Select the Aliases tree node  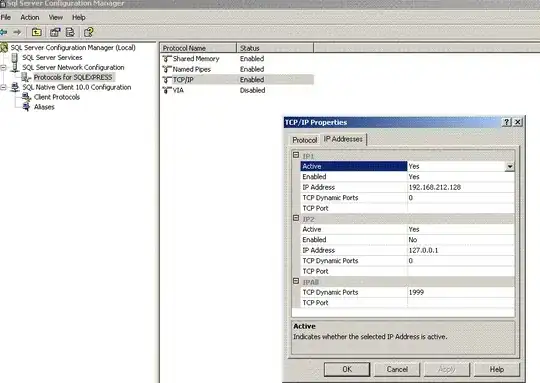(x=44, y=107)
